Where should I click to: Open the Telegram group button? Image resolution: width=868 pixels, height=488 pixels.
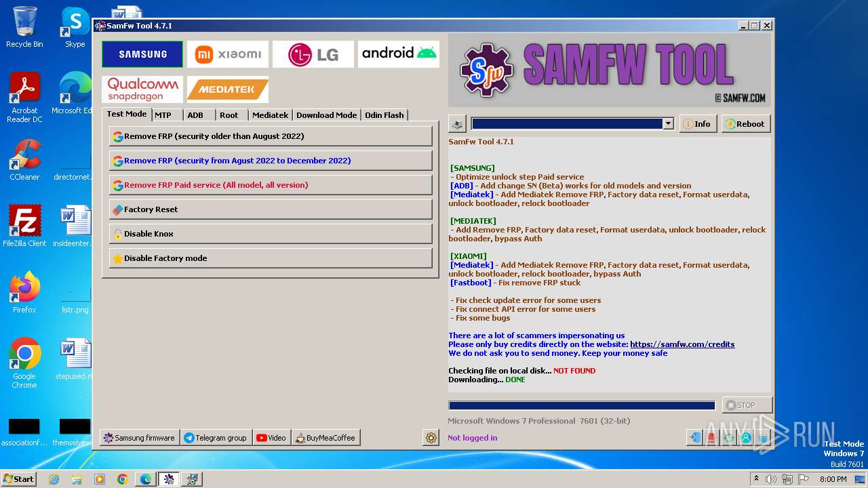(216, 438)
